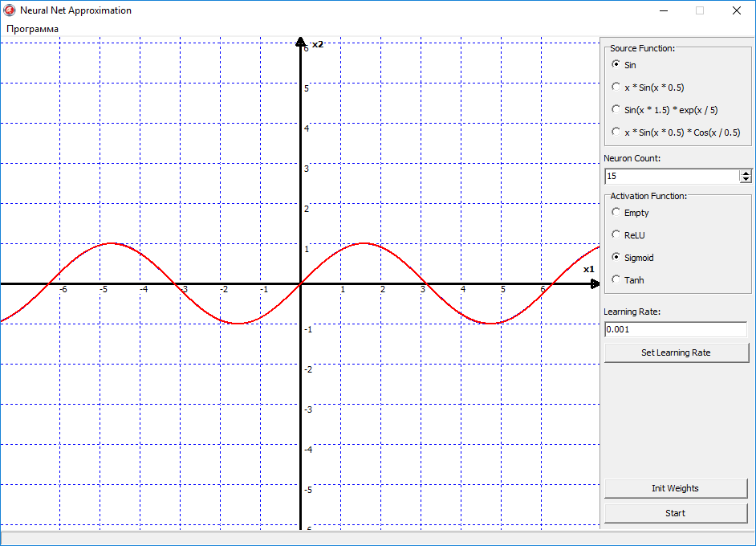Click the app icon in title bar
This screenshot has height=546, width=756.
pyautogui.click(x=9, y=10)
